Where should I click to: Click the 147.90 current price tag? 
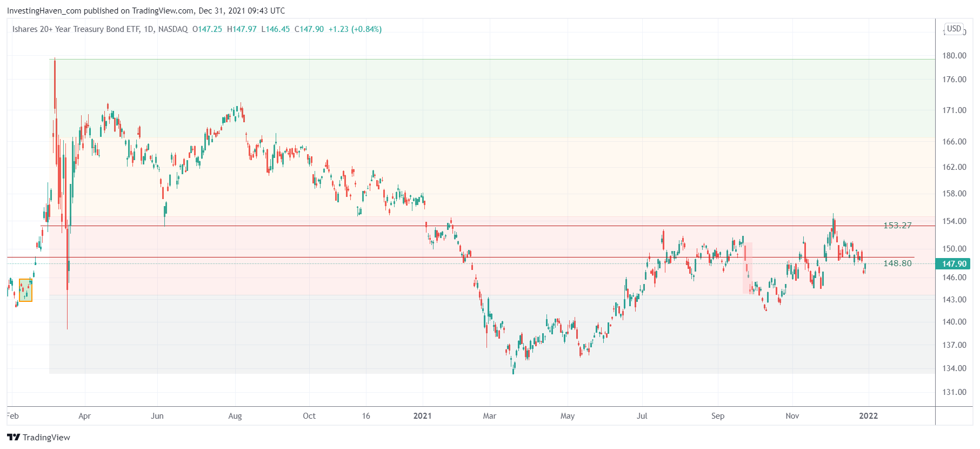pyautogui.click(x=954, y=264)
